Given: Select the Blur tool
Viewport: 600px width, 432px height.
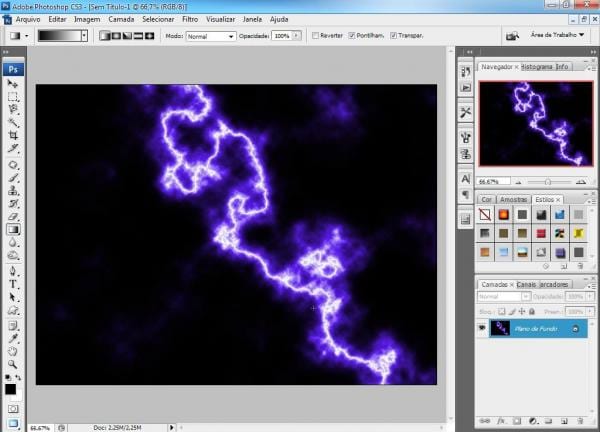Looking at the screenshot, I should point(13,242).
